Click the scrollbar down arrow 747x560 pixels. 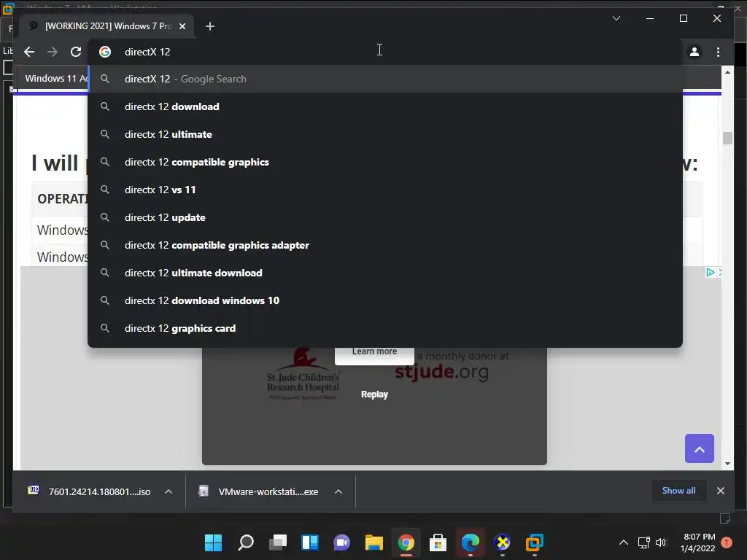point(727,464)
